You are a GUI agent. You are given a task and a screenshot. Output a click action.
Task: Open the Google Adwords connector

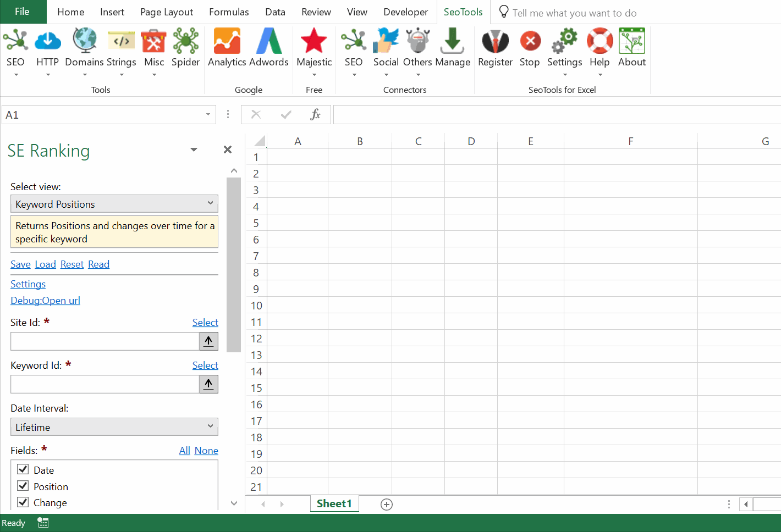pyautogui.click(x=269, y=41)
